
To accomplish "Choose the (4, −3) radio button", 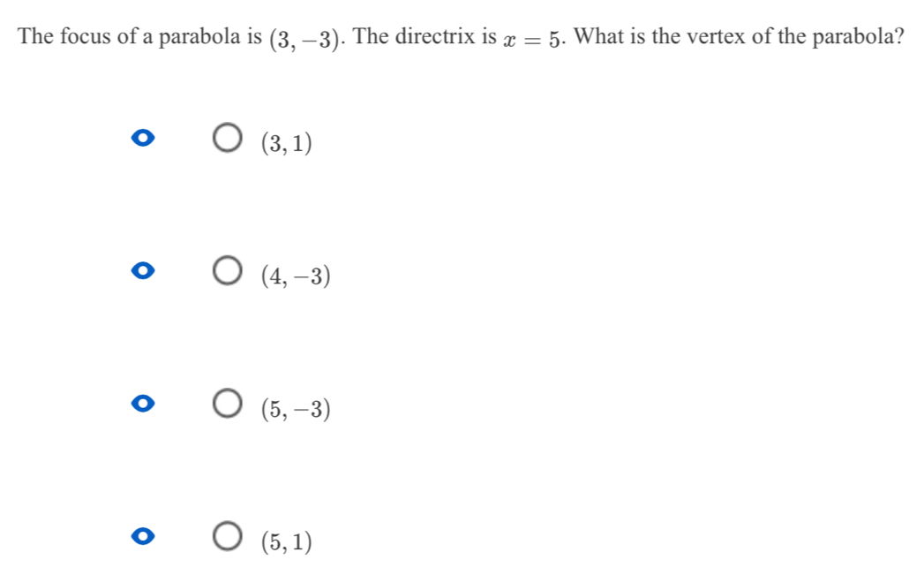I will pyautogui.click(x=227, y=271).
